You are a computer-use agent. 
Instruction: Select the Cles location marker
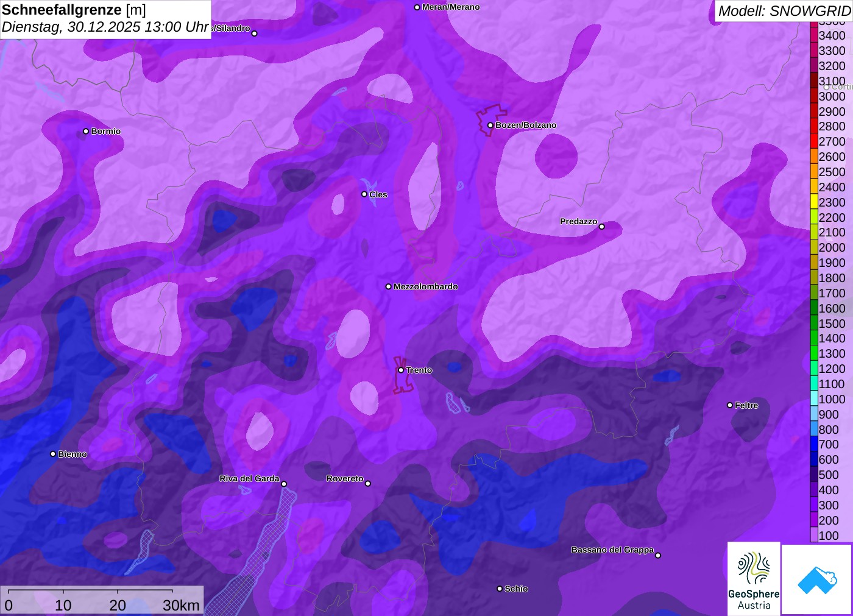pos(364,194)
